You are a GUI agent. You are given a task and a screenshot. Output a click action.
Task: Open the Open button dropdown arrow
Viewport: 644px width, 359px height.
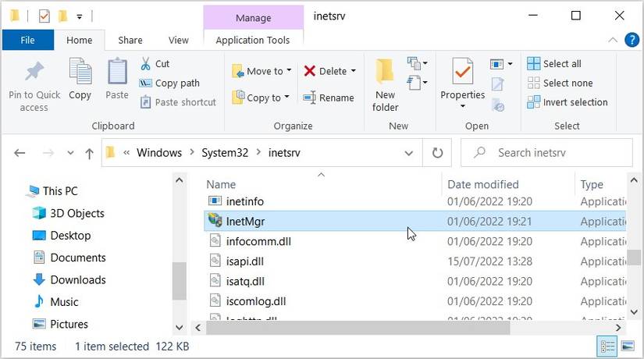(x=510, y=64)
